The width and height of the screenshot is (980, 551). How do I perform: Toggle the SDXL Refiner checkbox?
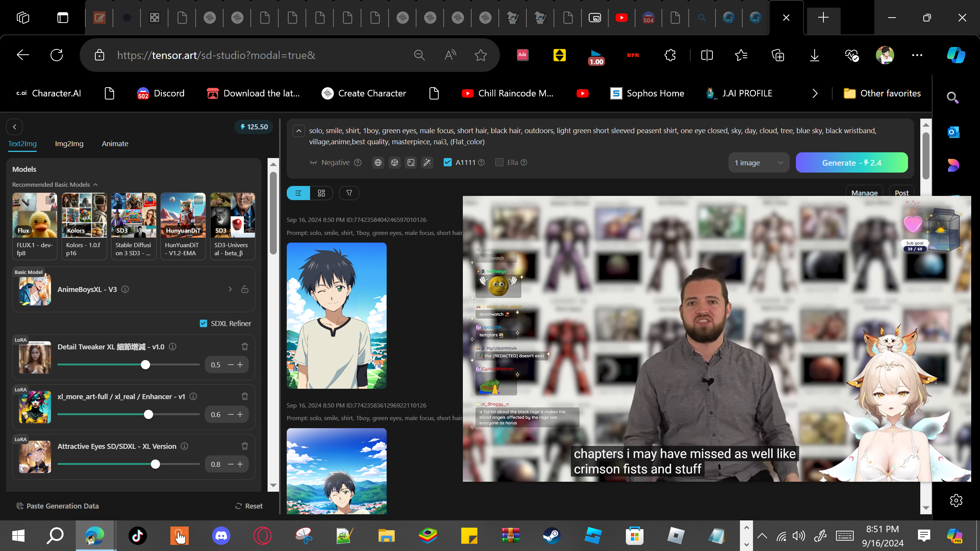click(204, 324)
